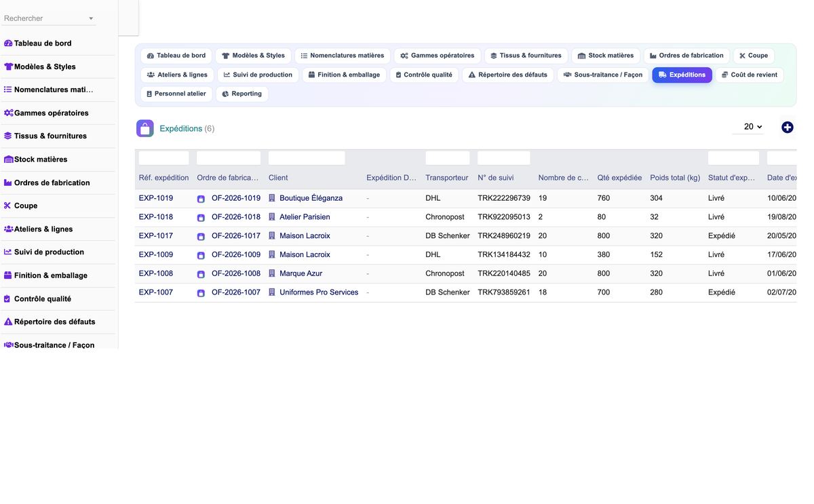Viewport: 814px width, 504px height.
Task: Open Suivi de production in the sidebar
Action: 49,252
